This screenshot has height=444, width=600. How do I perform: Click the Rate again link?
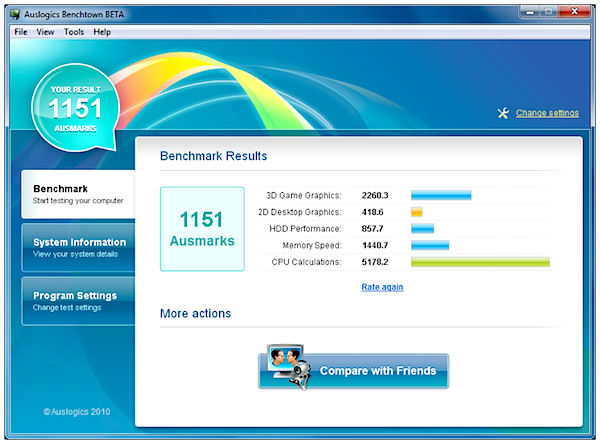pos(382,287)
